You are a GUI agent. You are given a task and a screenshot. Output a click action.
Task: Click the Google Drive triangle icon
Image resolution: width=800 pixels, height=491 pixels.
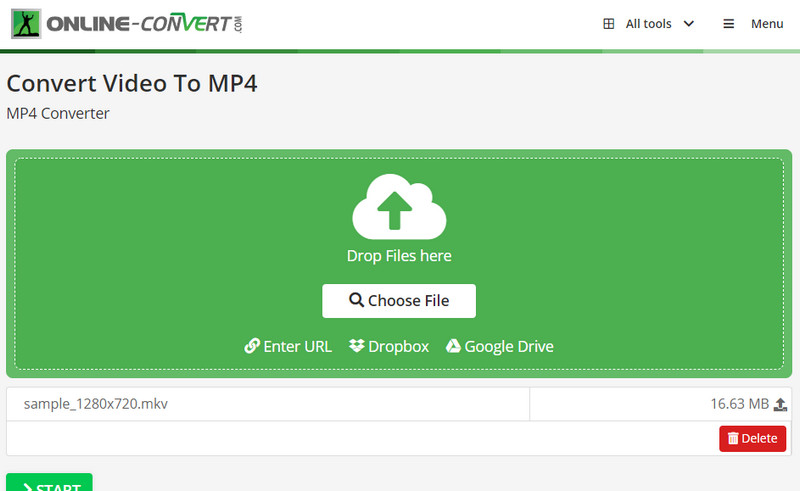click(x=453, y=346)
